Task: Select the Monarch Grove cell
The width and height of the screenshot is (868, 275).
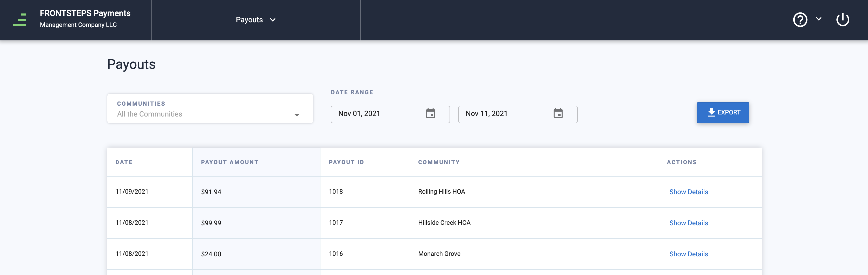Action: point(439,254)
